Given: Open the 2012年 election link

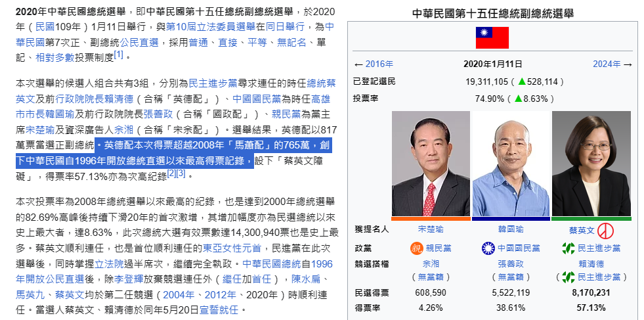Looking at the screenshot, I should (221, 294).
